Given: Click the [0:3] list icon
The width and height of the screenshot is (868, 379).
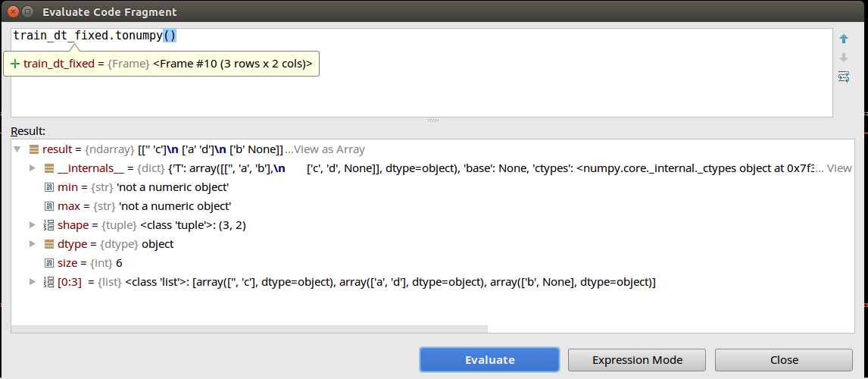Looking at the screenshot, I should [48, 282].
